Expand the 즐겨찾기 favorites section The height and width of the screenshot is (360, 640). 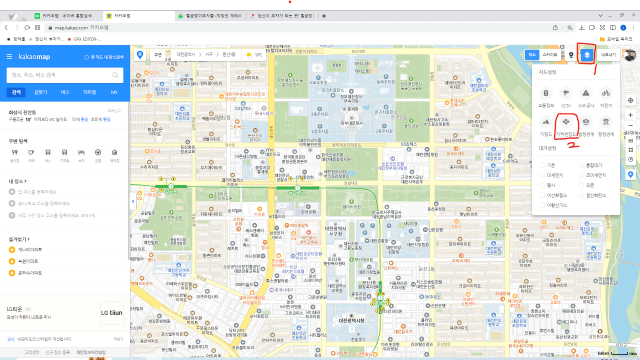point(29,239)
